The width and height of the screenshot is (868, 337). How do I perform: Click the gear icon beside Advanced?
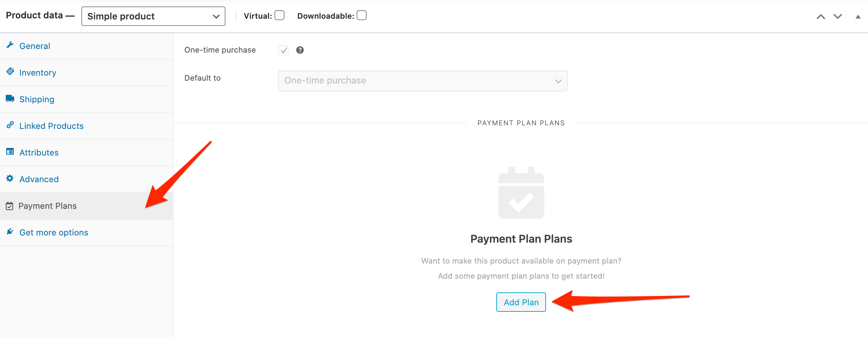(10, 178)
